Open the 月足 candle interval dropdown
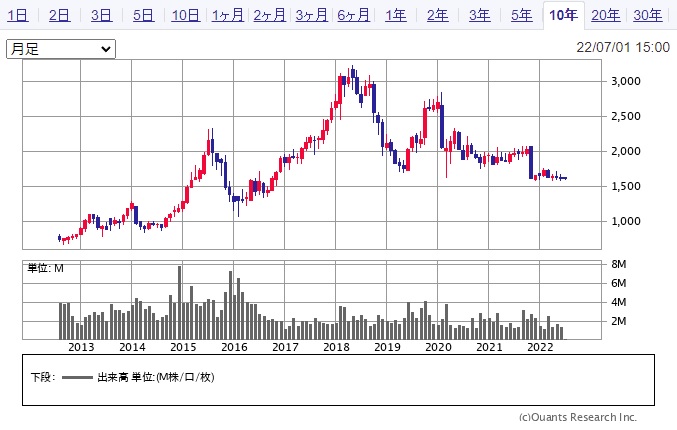Viewport: 677px width, 430px height. tap(61, 49)
